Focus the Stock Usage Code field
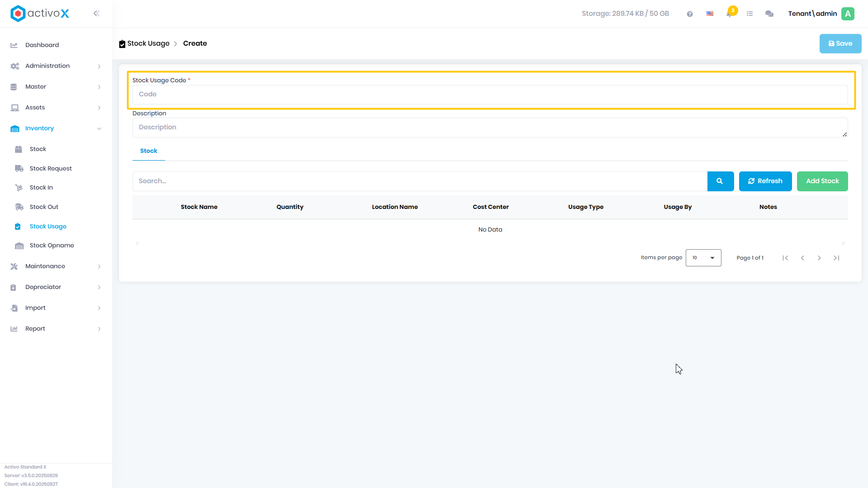868x488 pixels. (x=490, y=95)
